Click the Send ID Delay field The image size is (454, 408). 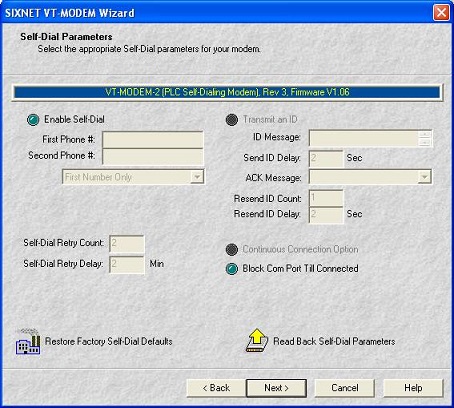[326, 158]
